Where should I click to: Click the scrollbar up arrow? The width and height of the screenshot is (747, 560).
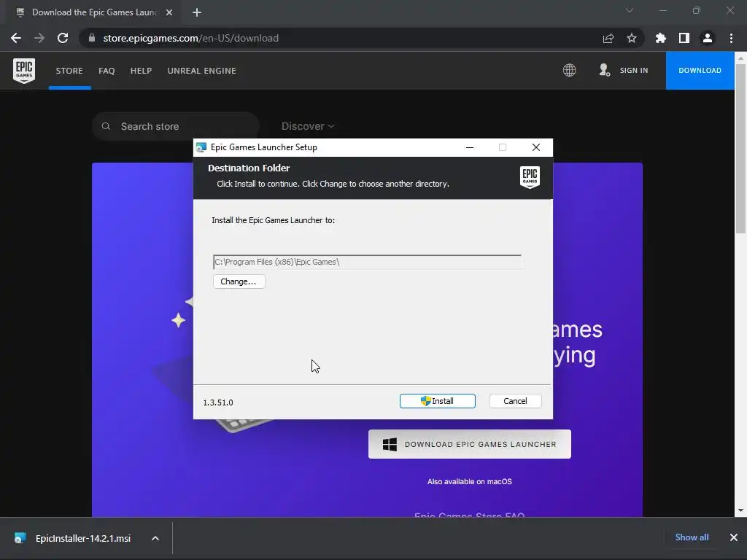point(740,58)
